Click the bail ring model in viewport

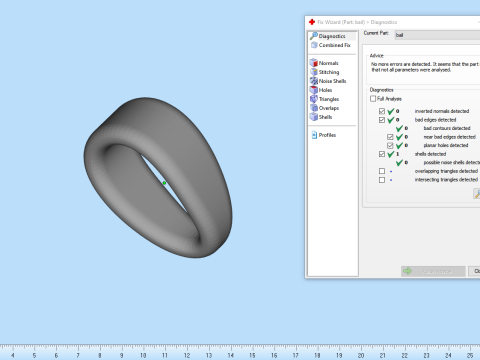click(x=158, y=177)
